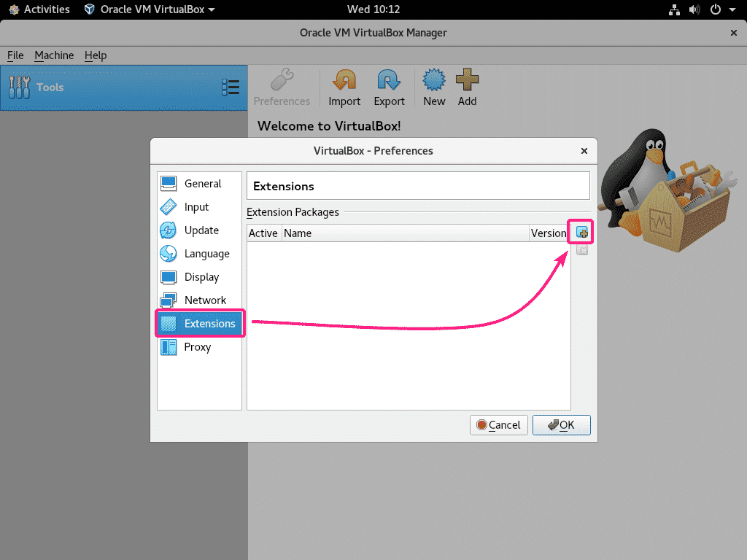
Task: Close the Preferences dialog
Action: [x=584, y=151]
